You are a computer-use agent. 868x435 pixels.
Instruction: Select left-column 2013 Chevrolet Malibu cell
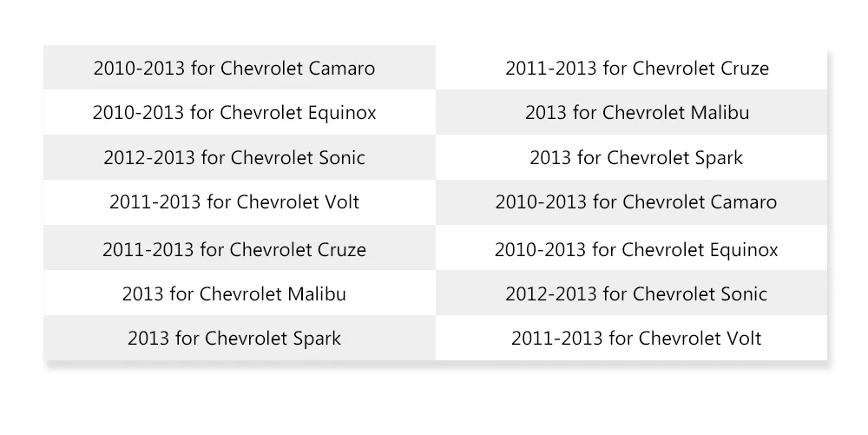(x=240, y=293)
